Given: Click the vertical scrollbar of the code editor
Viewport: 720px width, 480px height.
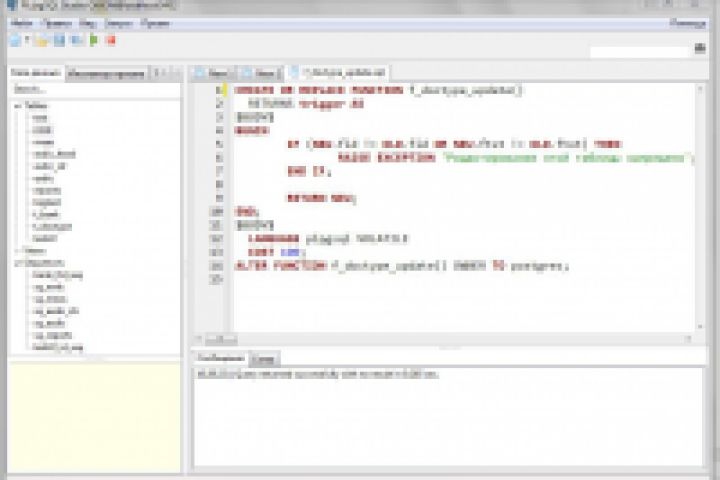Looking at the screenshot, I should [700, 208].
